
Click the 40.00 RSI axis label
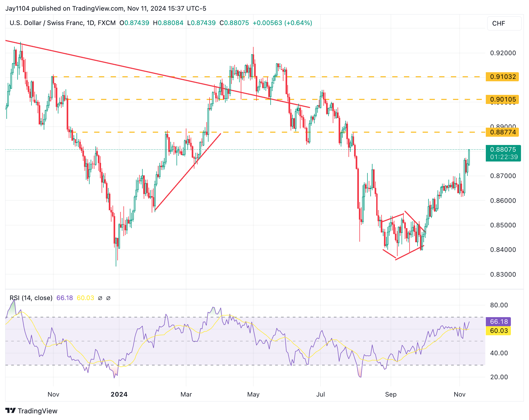pyautogui.click(x=499, y=353)
